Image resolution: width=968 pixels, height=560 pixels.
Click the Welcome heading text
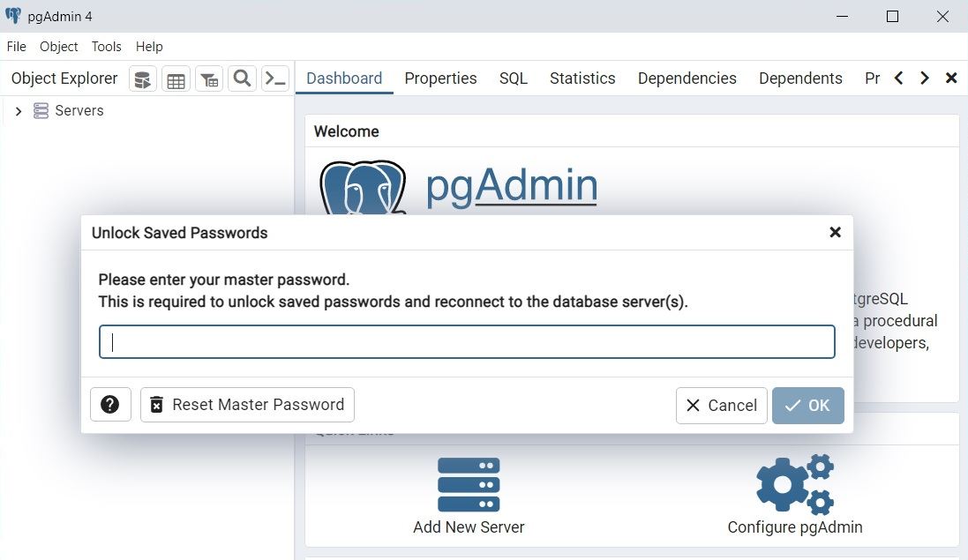(346, 131)
